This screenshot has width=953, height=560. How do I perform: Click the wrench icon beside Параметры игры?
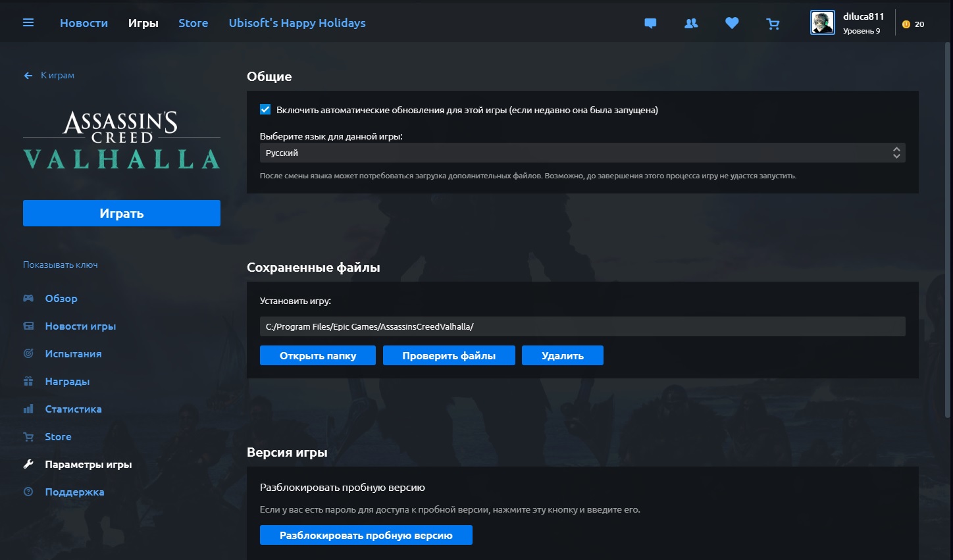28,464
